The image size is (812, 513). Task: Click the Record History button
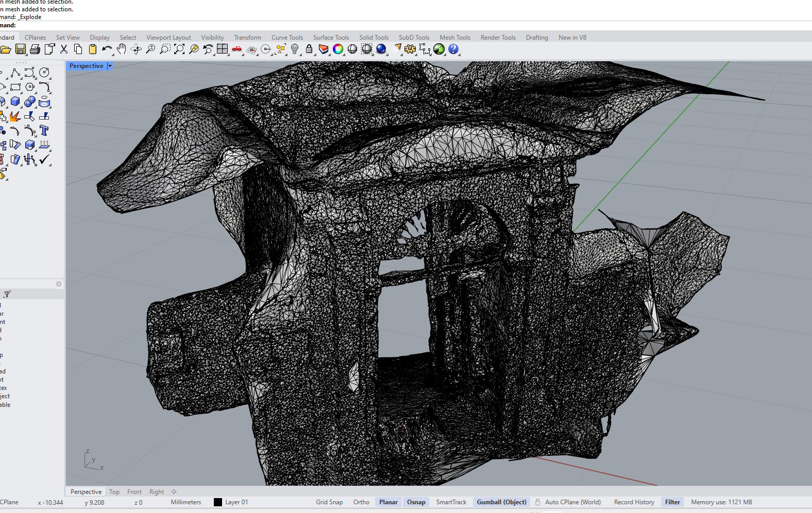[x=634, y=502]
